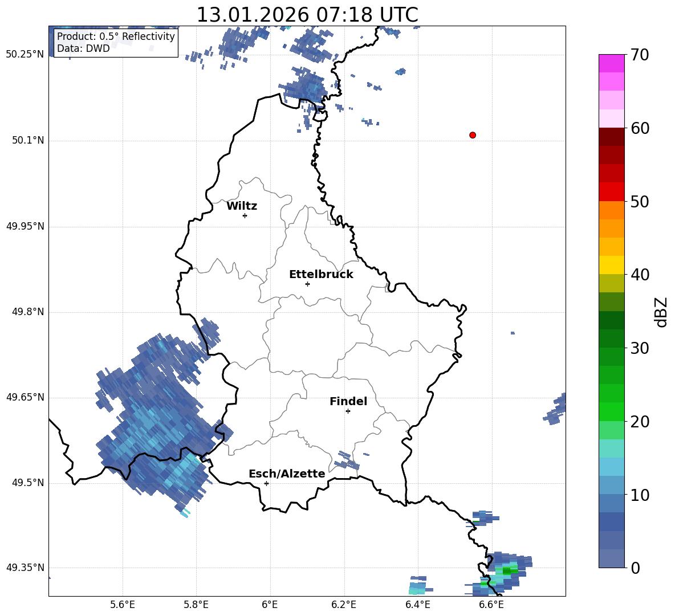Click the Ettelbruck station cross marker

pyautogui.click(x=307, y=284)
